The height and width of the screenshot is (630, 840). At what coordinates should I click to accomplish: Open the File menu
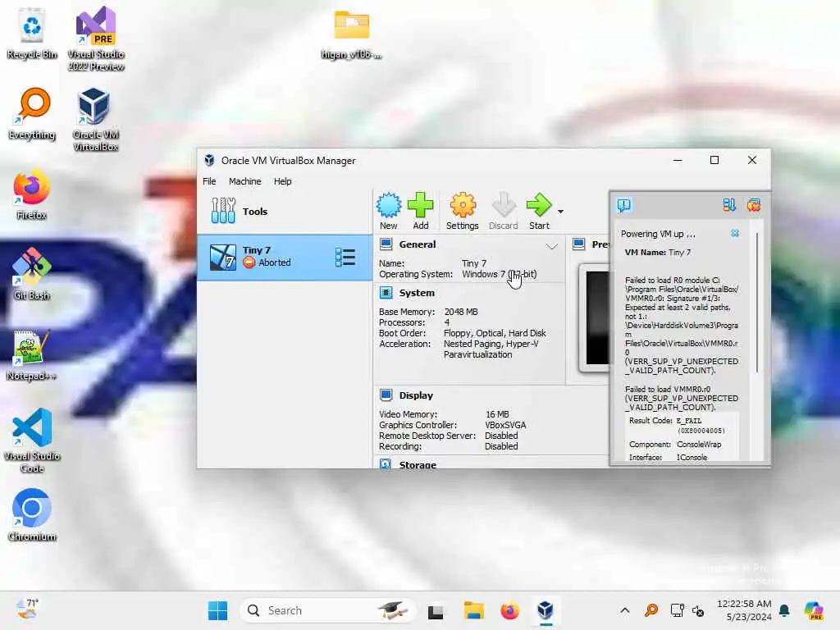coord(209,181)
